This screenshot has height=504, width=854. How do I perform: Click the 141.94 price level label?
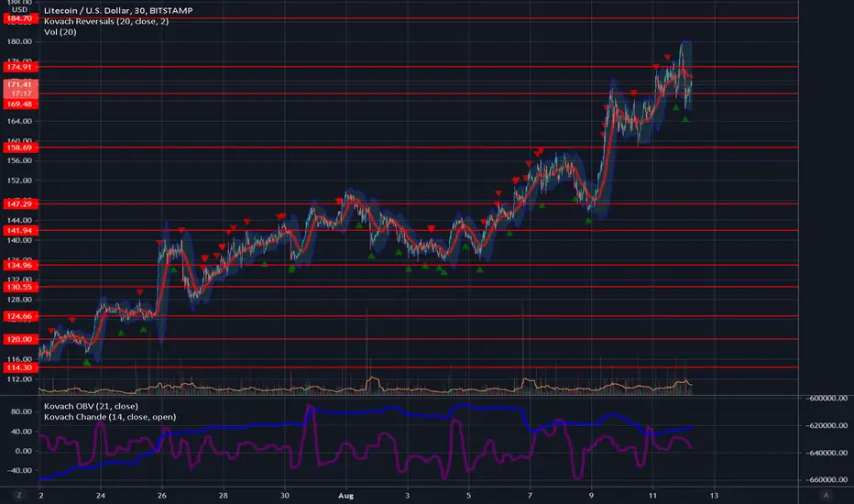click(x=21, y=231)
